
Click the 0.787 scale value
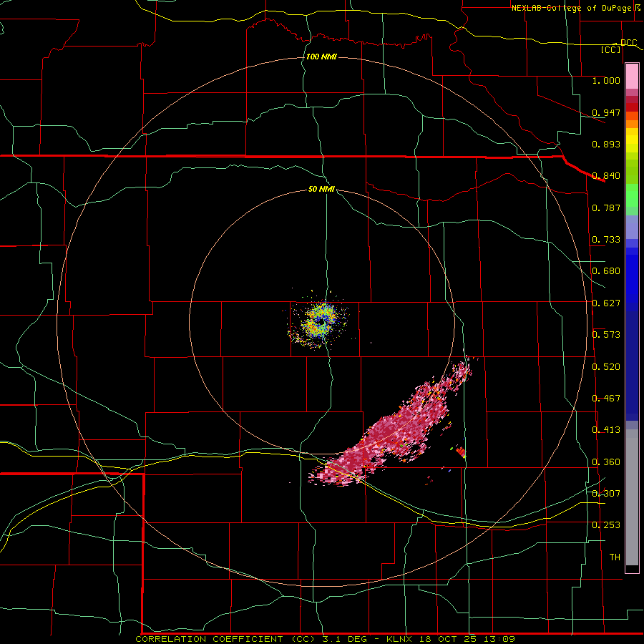606,208
